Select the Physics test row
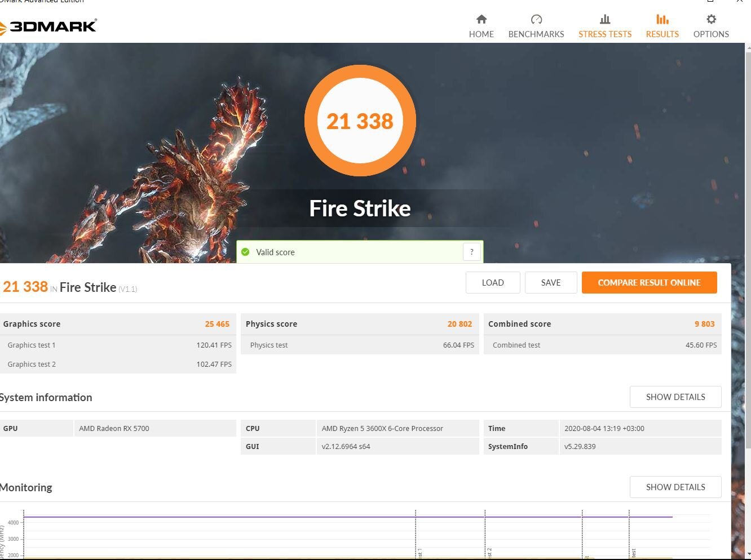This screenshot has height=560, width=751. (360, 345)
